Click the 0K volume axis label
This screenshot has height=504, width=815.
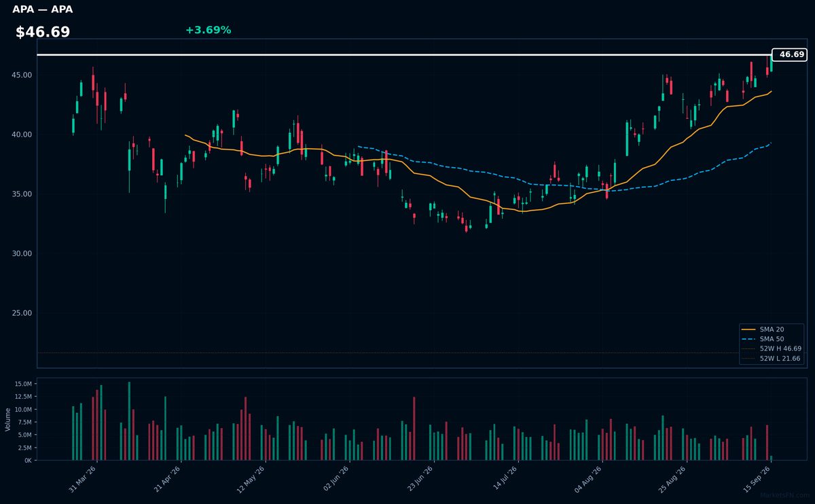point(28,461)
